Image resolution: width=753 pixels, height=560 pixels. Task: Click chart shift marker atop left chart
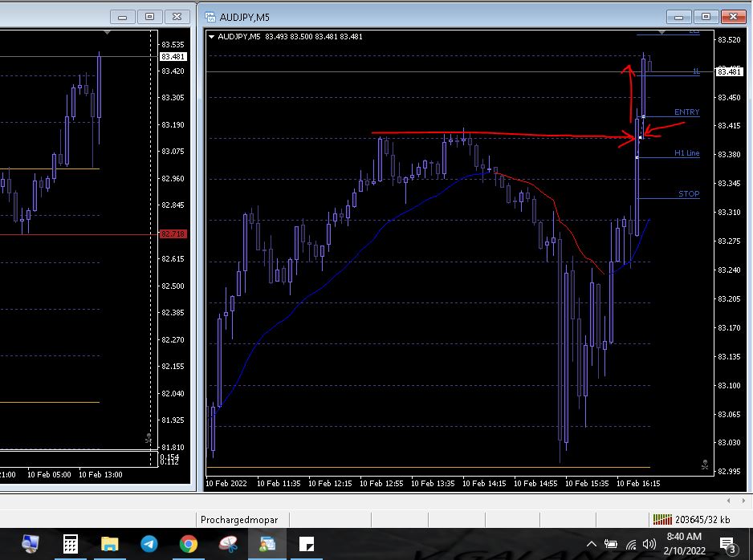coord(107,32)
